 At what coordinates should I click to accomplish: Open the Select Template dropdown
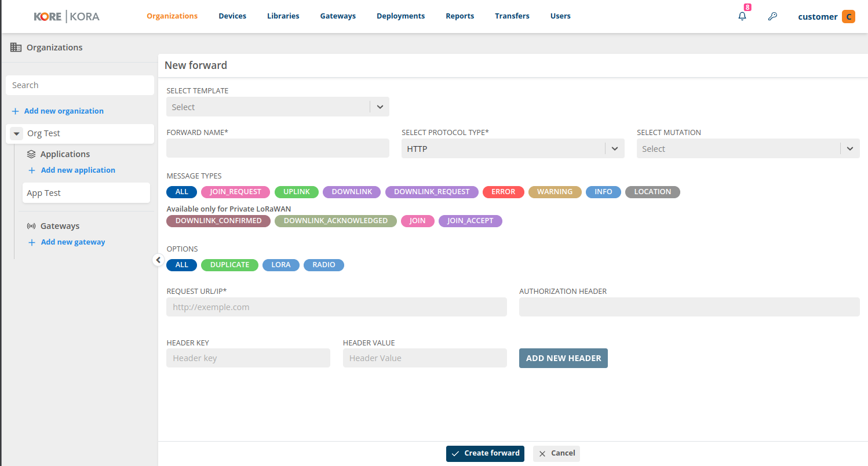click(x=278, y=107)
